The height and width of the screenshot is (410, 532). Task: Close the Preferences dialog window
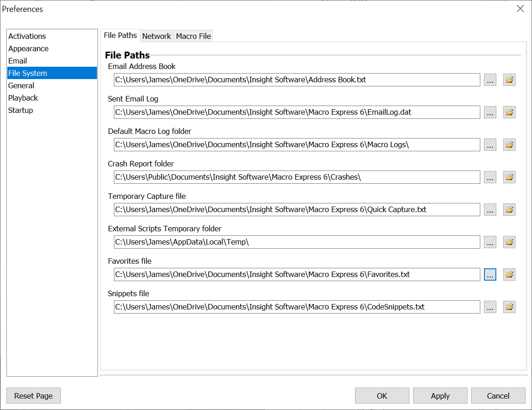(x=520, y=9)
